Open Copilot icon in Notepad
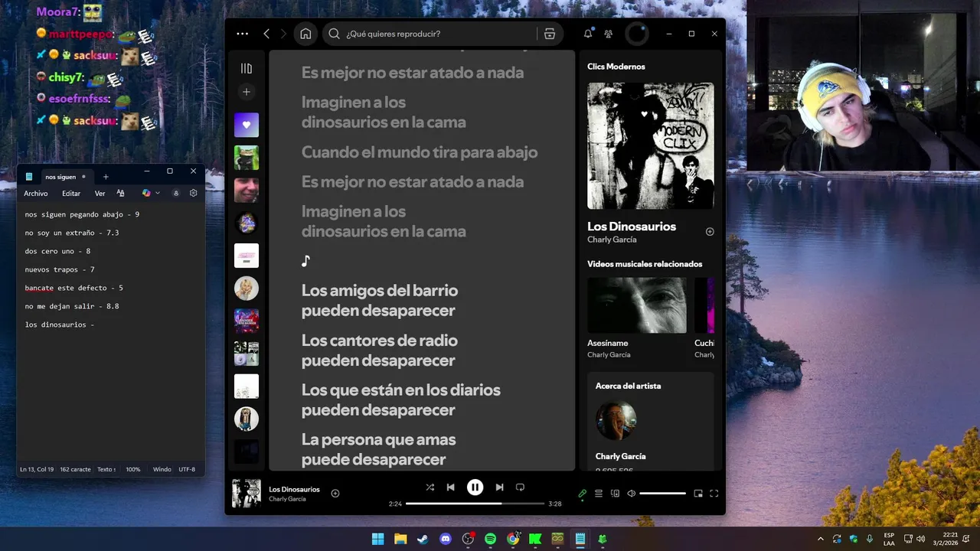Viewport: 980px width, 551px height. [x=146, y=194]
